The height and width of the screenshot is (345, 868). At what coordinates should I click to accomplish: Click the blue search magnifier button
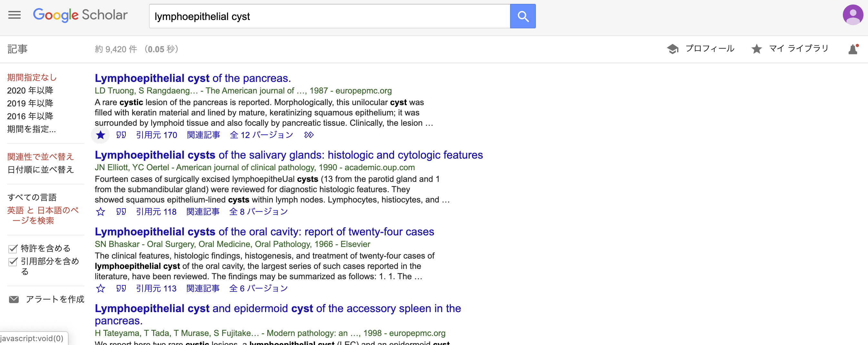pyautogui.click(x=523, y=16)
